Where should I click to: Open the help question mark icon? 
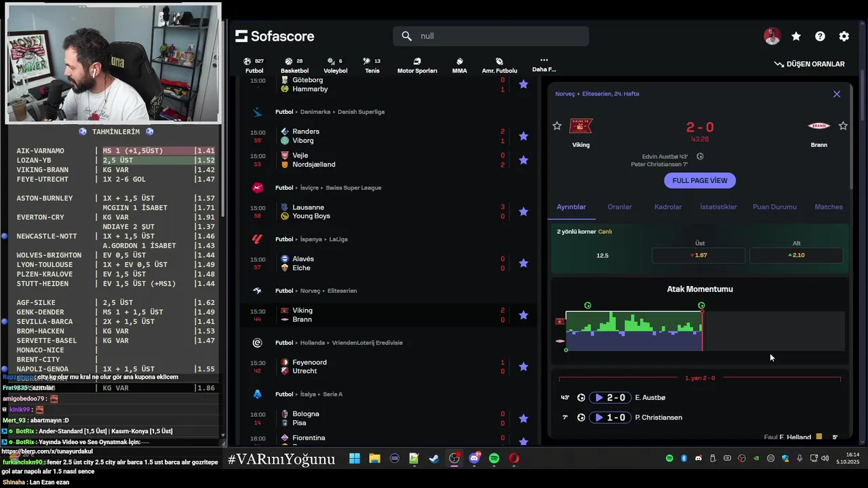tap(820, 37)
